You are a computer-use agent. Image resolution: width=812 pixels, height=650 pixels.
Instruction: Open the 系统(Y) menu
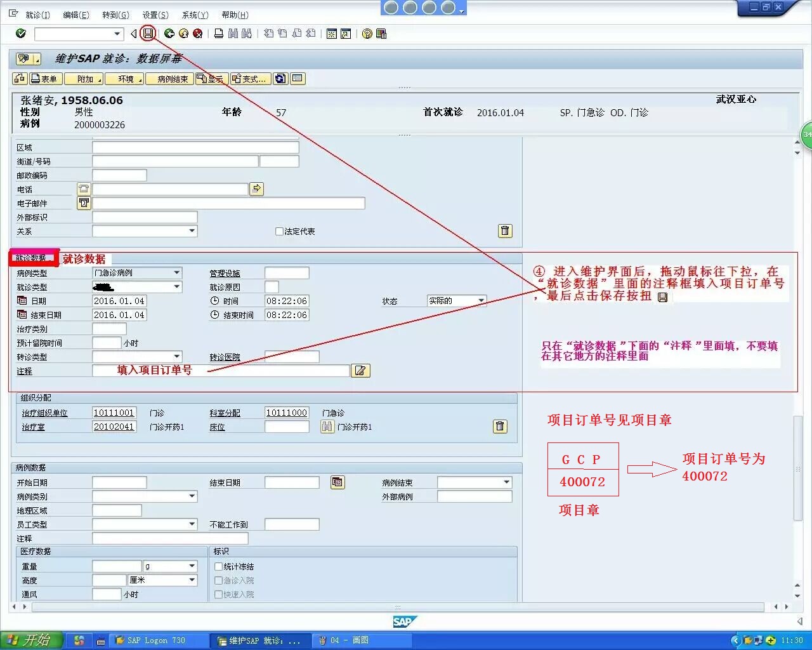(x=195, y=15)
